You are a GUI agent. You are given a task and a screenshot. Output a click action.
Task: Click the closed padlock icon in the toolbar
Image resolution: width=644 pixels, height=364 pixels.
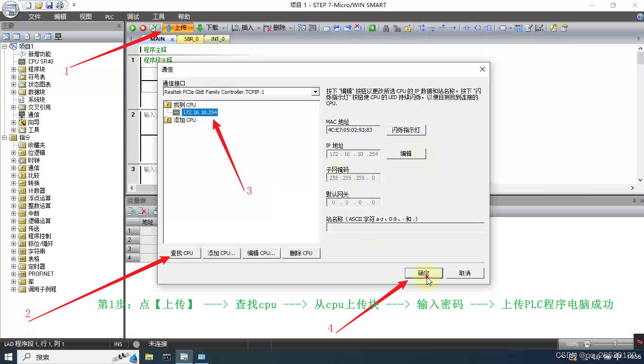386,28
